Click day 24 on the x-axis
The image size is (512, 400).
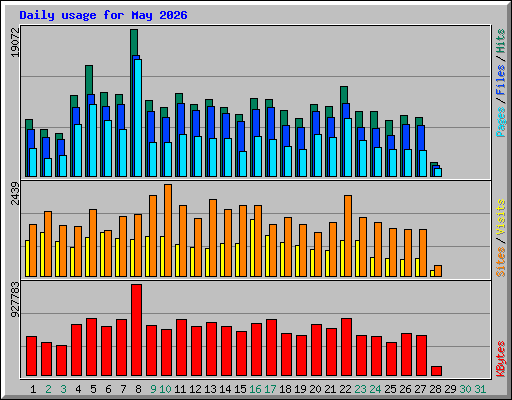pos(375,389)
